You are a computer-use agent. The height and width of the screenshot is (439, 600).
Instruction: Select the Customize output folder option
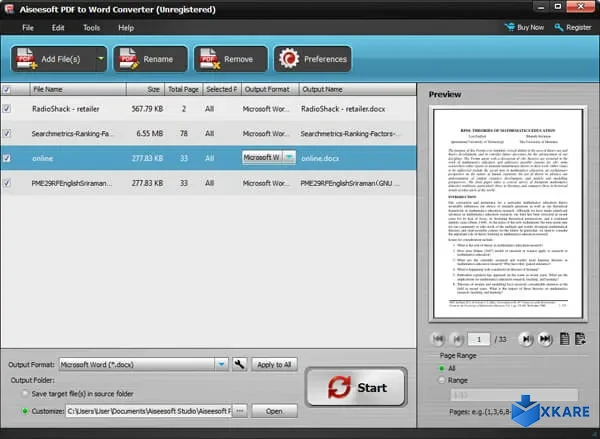pyautogui.click(x=25, y=411)
